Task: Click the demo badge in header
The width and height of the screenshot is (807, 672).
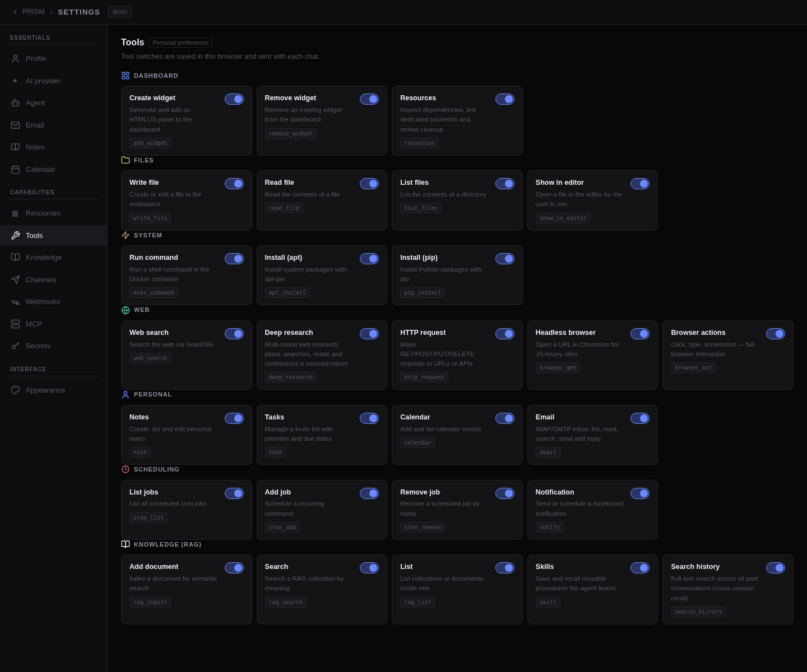Action: coord(120,12)
